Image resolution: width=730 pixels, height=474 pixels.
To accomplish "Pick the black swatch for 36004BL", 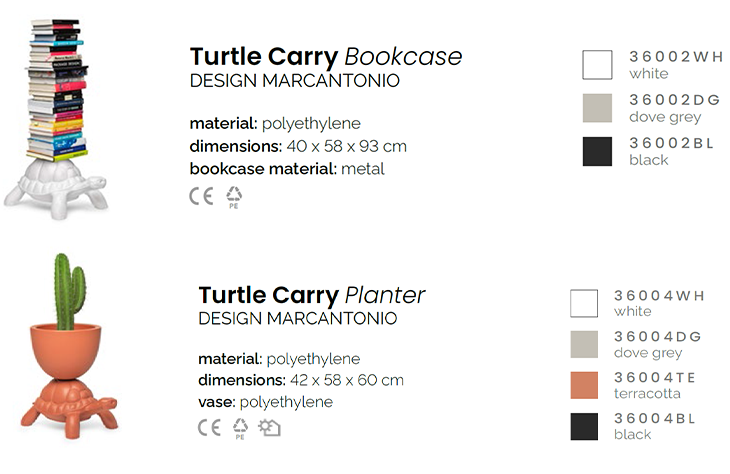I will [584, 426].
